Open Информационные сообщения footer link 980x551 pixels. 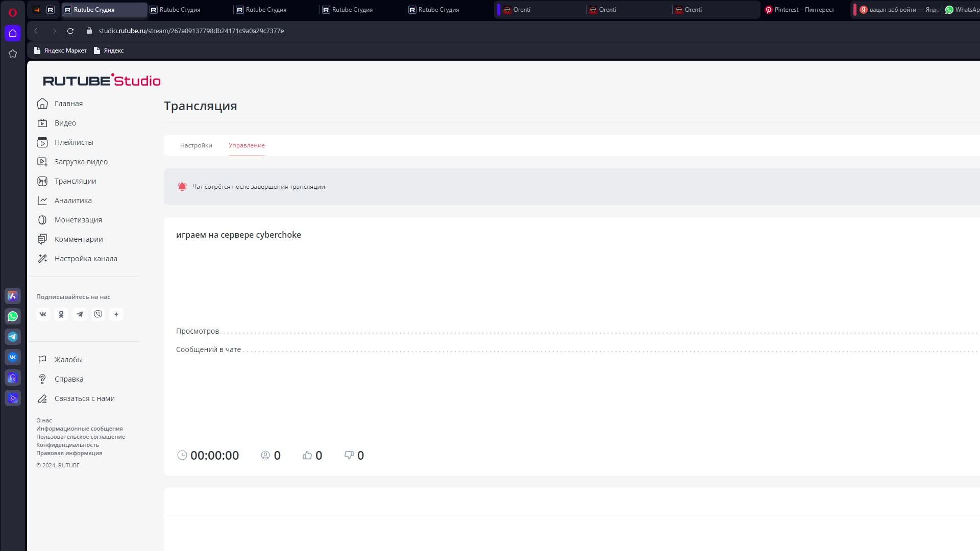pyautogui.click(x=79, y=429)
